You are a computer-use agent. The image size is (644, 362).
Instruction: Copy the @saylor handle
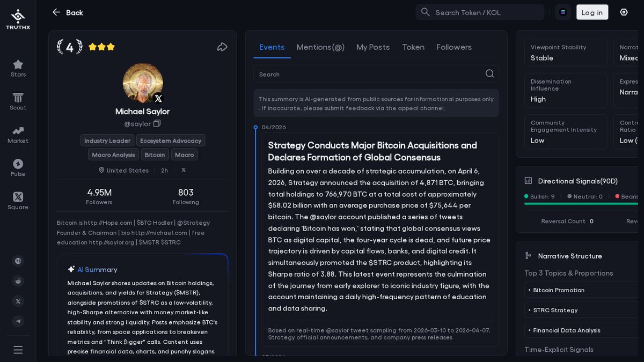tap(157, 123)
